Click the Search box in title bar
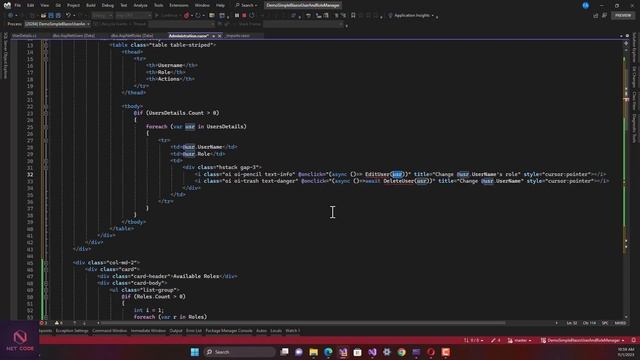This screenshot has height=360, width=640. click(x=246, y=5)
